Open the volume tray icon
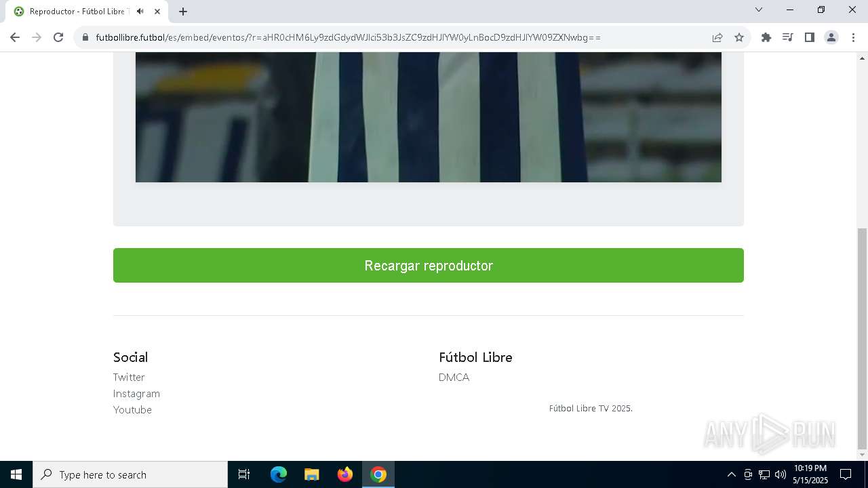Viewport: 868px width, 488px height. click(x=780, y=474)
